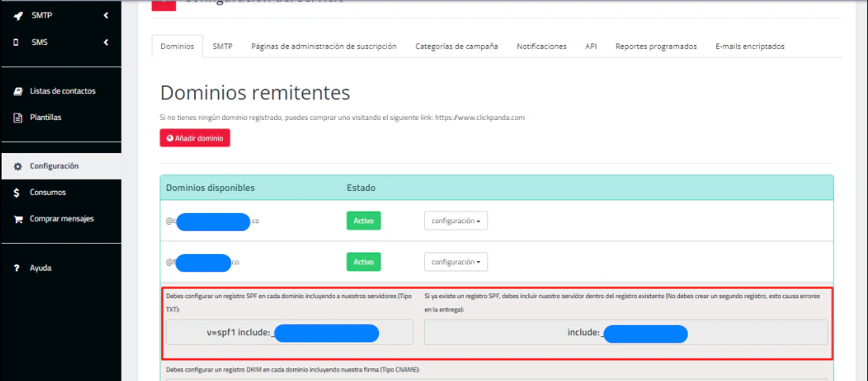Screen dimensions: 868x381
Task: Click the Configuración gear icon
Action: tap(17, 166)
